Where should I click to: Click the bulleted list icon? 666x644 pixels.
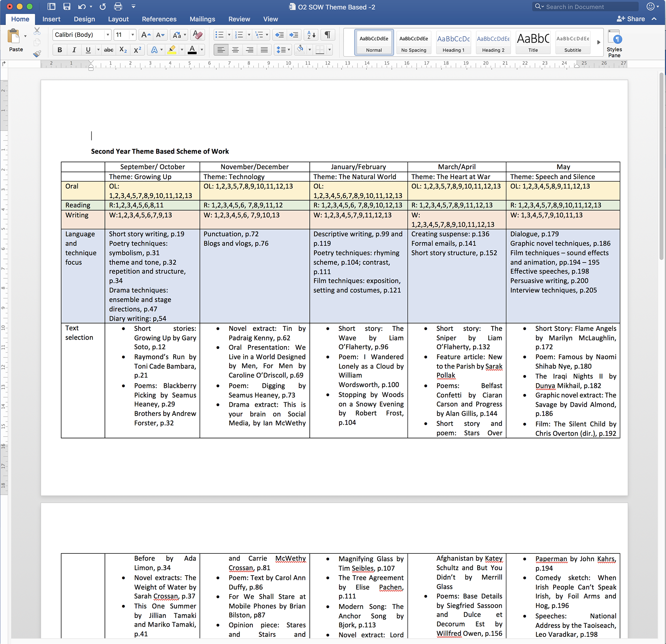coord(219,35)
